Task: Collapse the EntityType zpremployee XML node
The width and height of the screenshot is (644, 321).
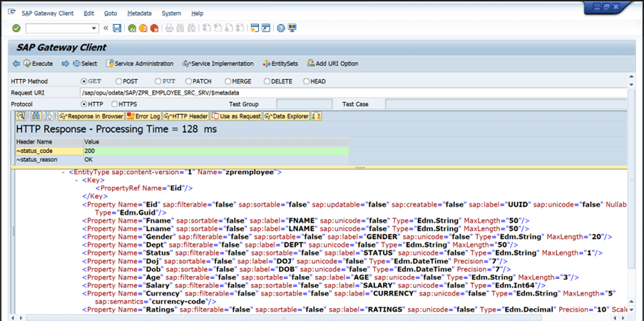Action: [x=63, y=173]
